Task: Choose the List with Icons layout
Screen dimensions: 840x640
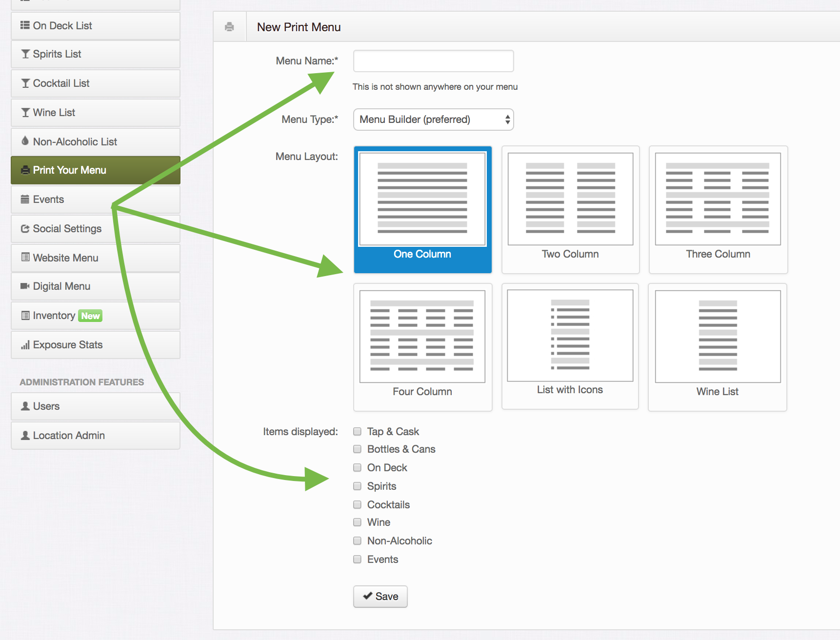Action: [x=570, y=346]
